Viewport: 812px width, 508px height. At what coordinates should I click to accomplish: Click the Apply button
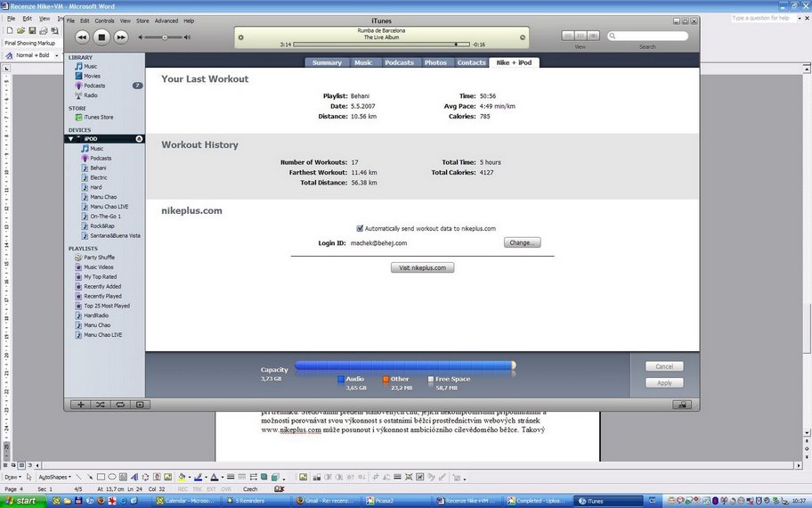664,382
